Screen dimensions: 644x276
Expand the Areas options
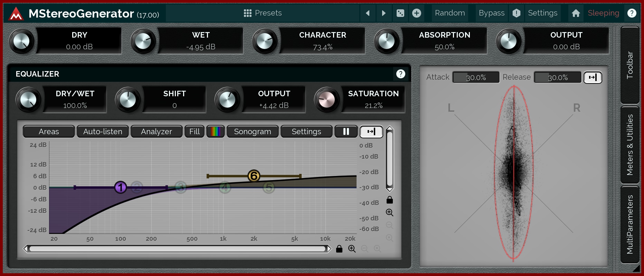pyautogui.click(x=49, y=131)
